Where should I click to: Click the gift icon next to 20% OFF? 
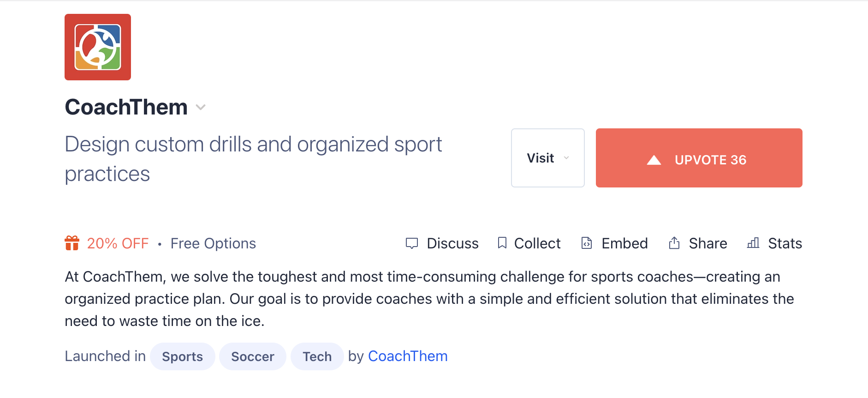(x=73, y=243)
